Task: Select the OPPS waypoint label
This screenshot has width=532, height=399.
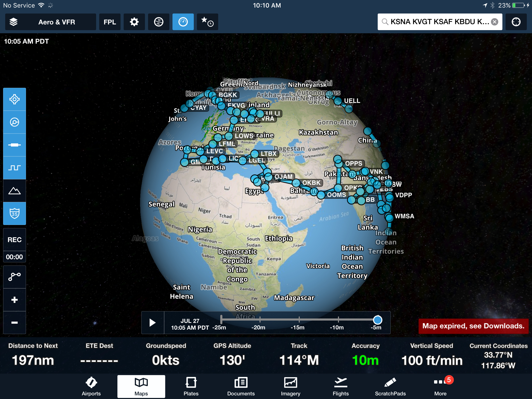Action: click(354, 163)
